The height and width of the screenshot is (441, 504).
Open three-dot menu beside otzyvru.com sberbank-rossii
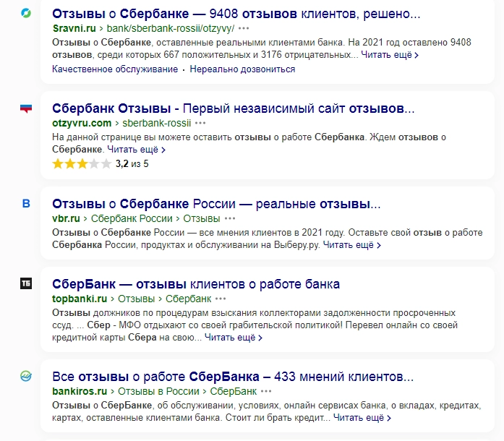tap(200, 123)
